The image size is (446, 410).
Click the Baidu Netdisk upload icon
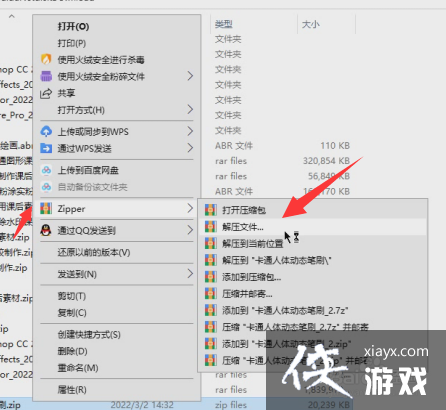pyautogui.click(x=46, y=170)
